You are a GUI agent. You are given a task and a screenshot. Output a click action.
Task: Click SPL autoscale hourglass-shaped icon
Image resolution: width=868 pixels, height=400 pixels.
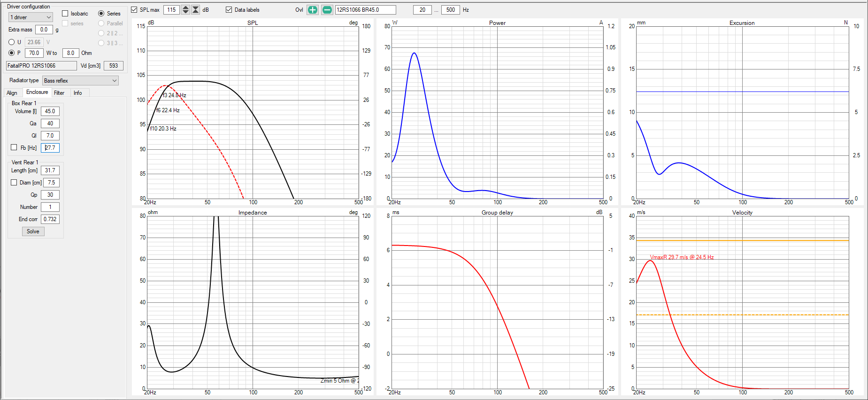[x=196, y=10]
